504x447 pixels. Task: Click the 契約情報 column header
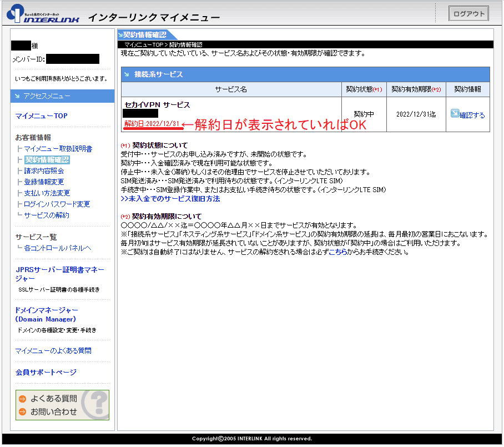[468, 89]
